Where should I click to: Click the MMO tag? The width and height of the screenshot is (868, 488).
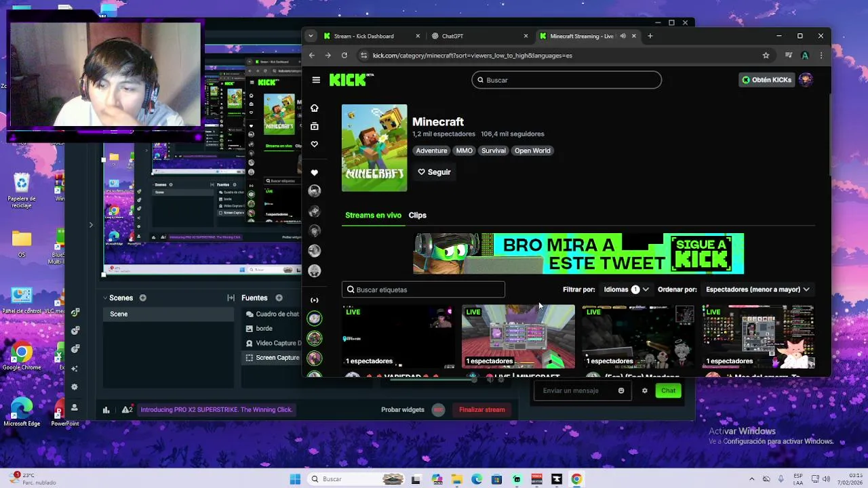pos(464,150)
